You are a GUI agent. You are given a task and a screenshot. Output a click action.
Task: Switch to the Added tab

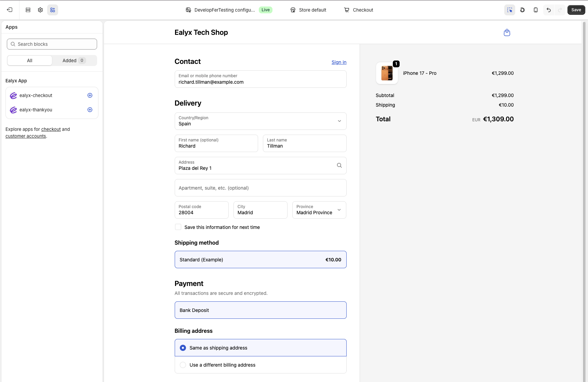pyautogui.click(x=74, y=60)
